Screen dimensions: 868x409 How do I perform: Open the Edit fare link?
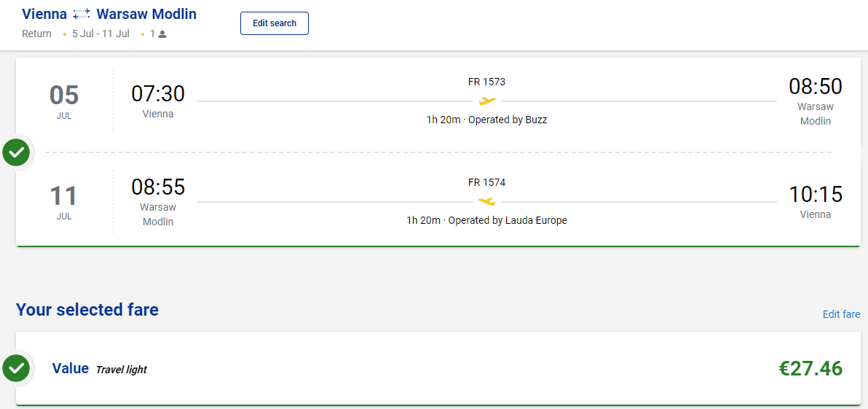pos(841,314)
